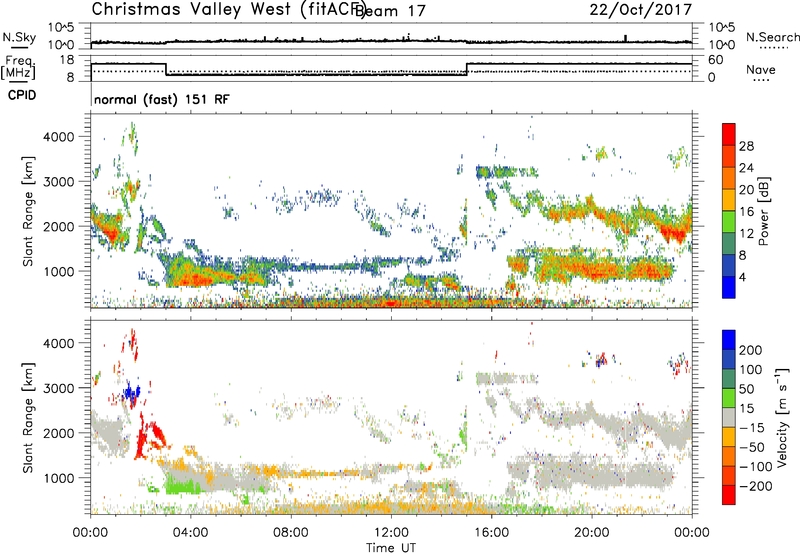Click the '04:00' time axis tick label
The image size is (800, 554).
(191, 533)
